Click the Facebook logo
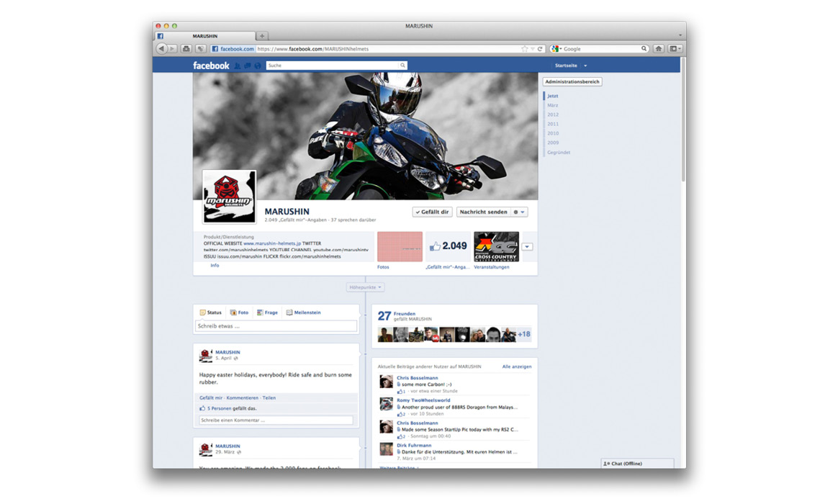 [x=210, y=66]
